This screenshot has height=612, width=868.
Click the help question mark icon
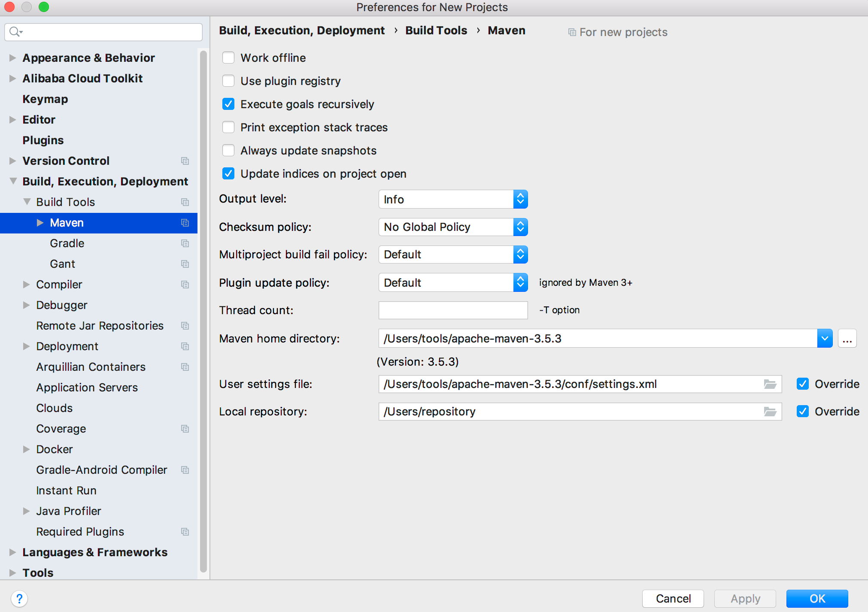click(19, 598)
